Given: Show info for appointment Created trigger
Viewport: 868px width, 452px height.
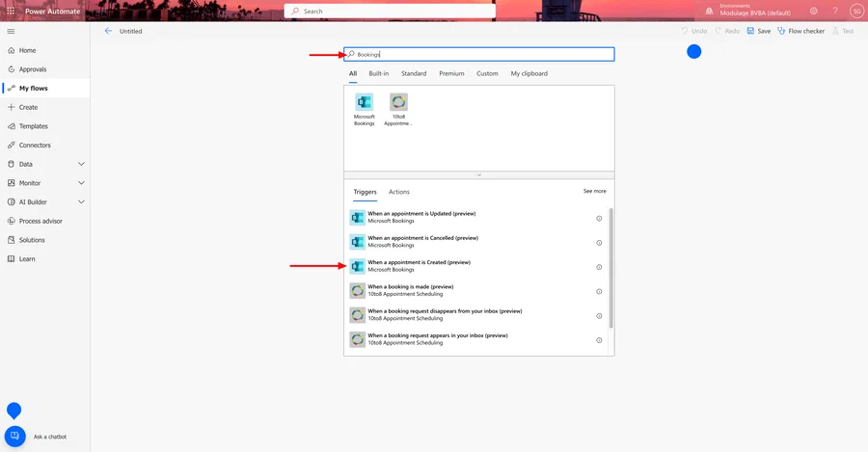Looking at the screenshot, I should coord(599,267).
